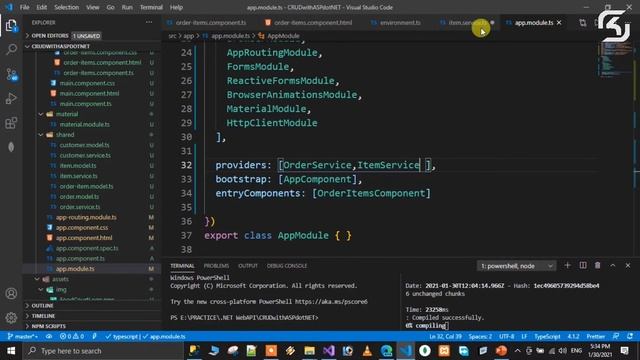Screen dimensions: 640x360
Task: Open order.service.ts in explorer
Action: 80,207
